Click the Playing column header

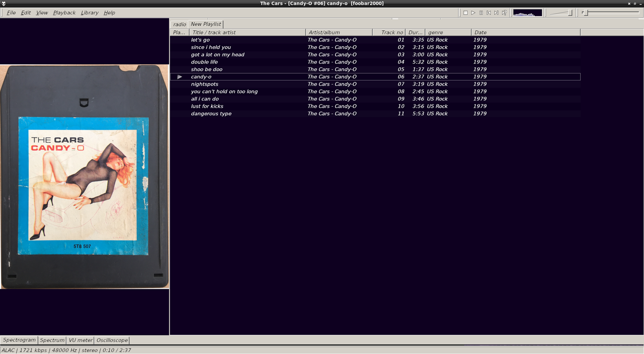coord(180,32)
